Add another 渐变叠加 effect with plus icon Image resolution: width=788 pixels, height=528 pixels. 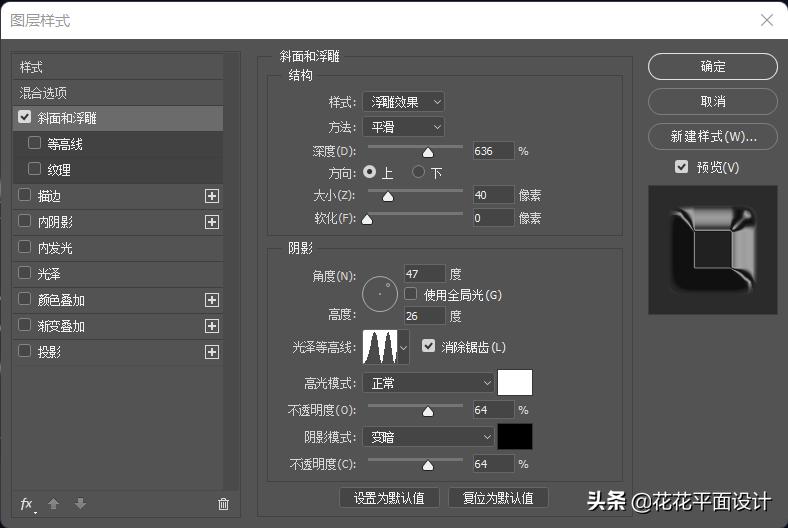[212, 326]
